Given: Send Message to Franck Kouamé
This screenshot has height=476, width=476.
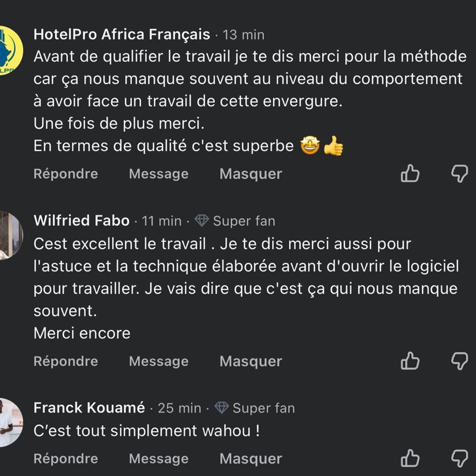Looking at the screenshot, I should (x=159, y=459).
